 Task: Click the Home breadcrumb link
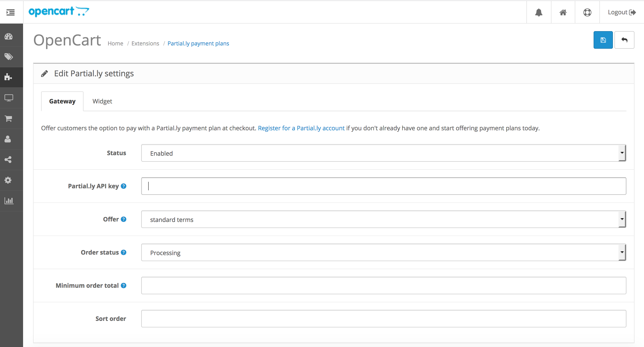pos(115,43)
